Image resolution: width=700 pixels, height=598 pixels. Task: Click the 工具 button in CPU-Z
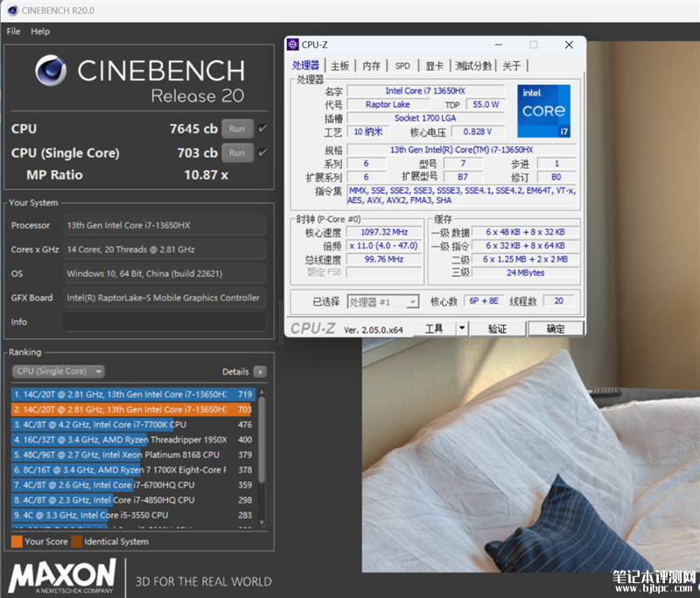434,329
